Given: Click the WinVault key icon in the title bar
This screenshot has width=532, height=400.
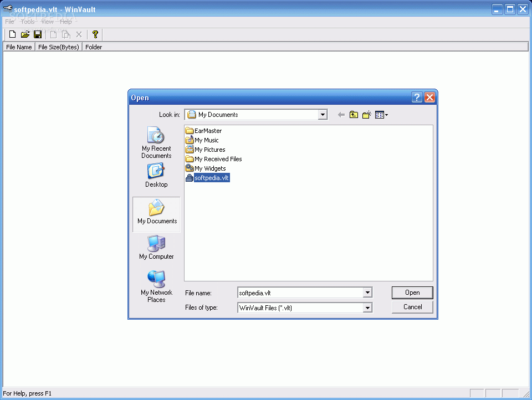Looking at the screenshot, I should 7,9.
